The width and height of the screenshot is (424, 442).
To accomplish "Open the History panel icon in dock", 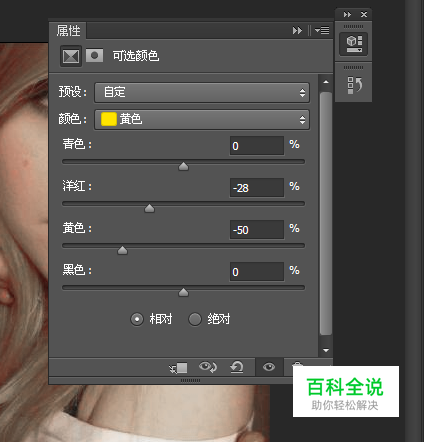I will pos(354,85).
